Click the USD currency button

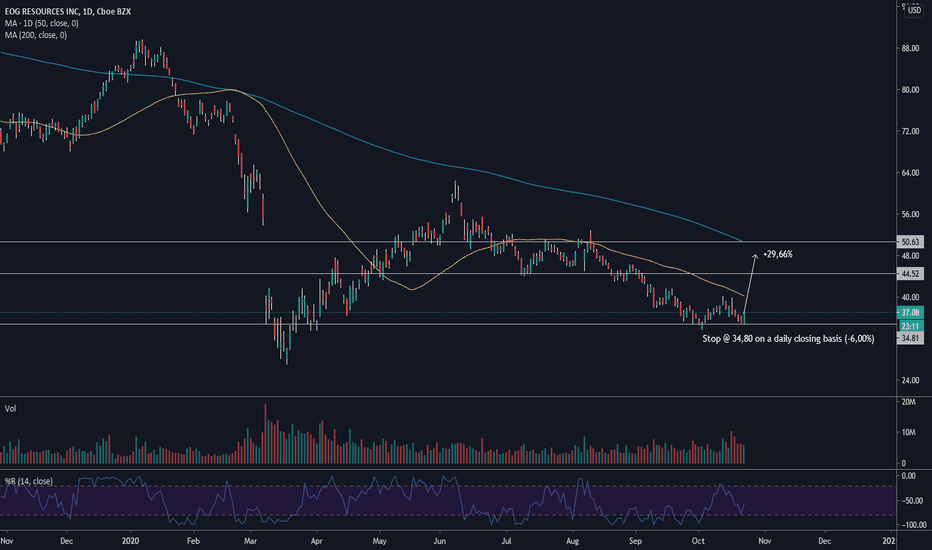[x=914, y=10]
